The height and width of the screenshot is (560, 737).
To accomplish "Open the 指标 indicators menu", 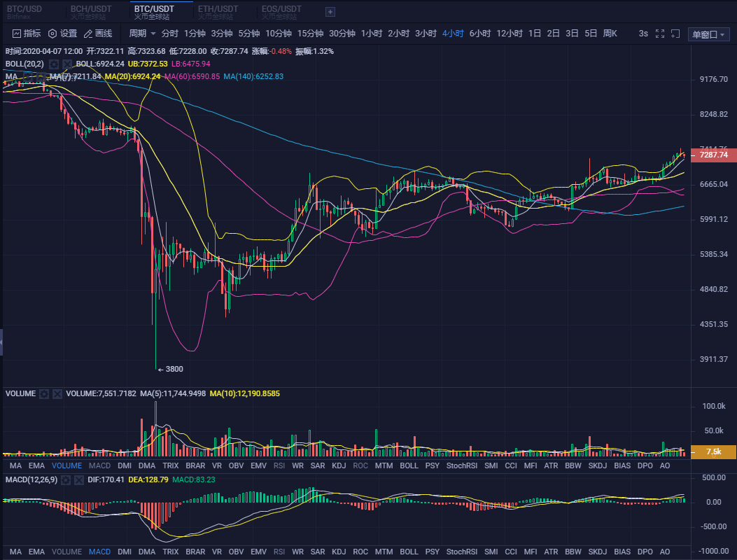I will pyautogui.click(x=27, y=34).
